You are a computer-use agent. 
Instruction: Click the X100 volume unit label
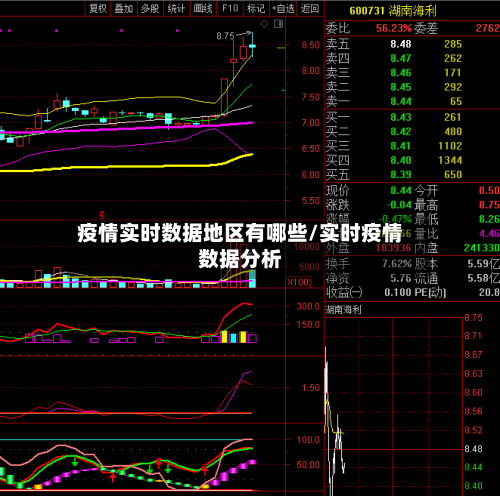(x=298, y=282)
